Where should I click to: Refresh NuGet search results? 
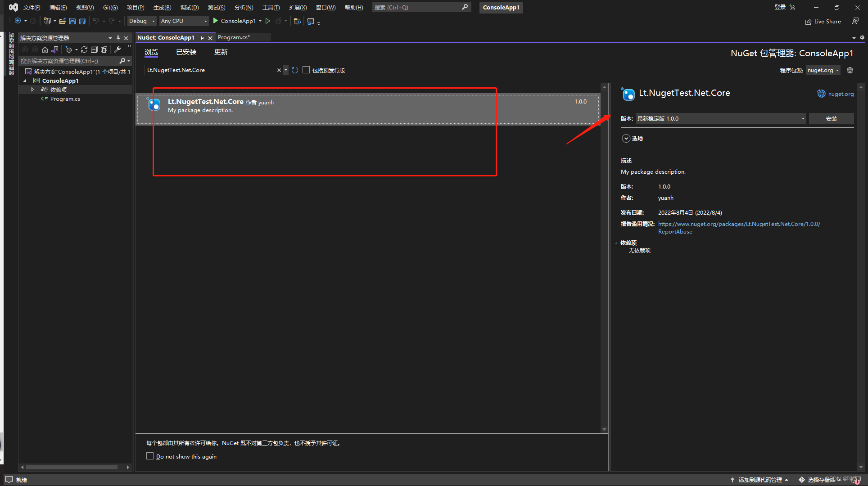tap(295, 70)
